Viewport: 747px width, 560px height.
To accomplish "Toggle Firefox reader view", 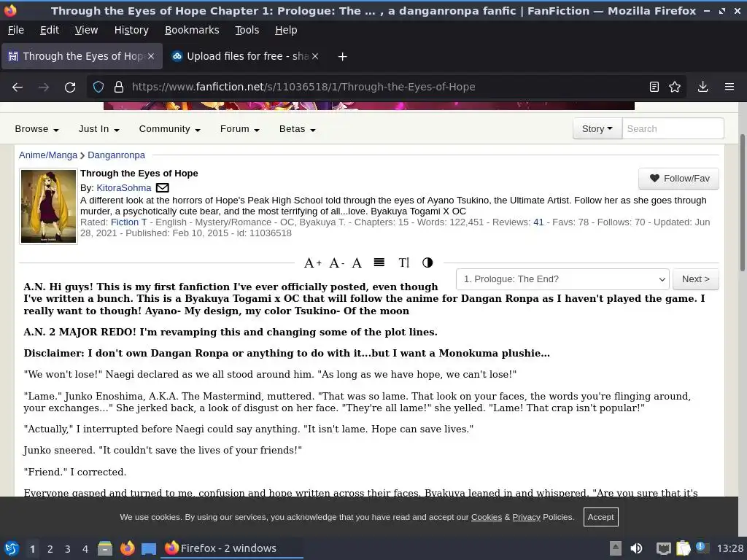I will [654, 87].
